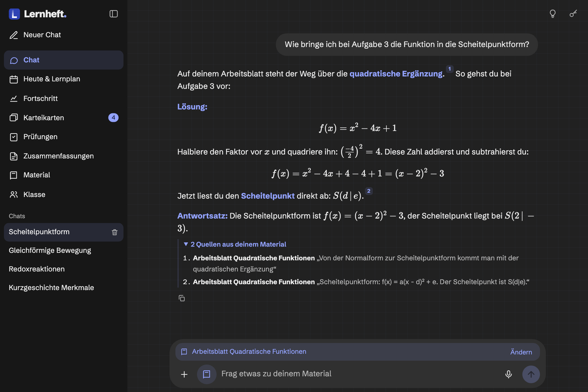
Task: Open Heute & Lernplan
Action: click(x=64, y=79)
